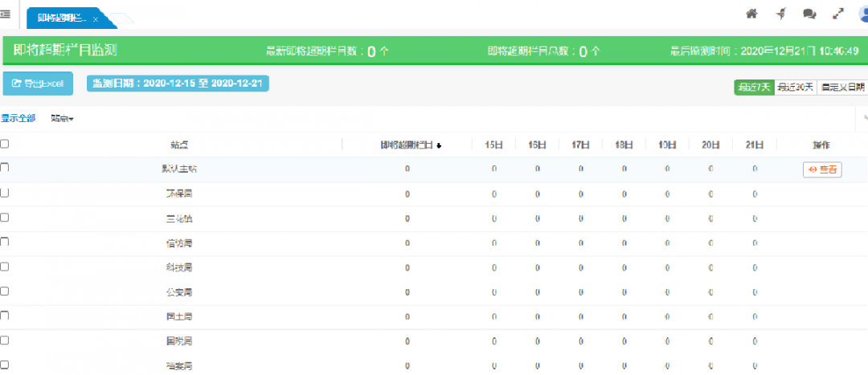Check the 公安局 row checkbox
868x375 pixels.
click(x=5, y=291)
